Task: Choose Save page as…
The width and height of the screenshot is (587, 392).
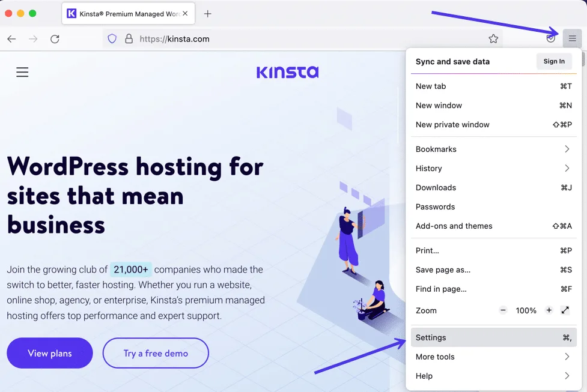Action: click(493, 270)
